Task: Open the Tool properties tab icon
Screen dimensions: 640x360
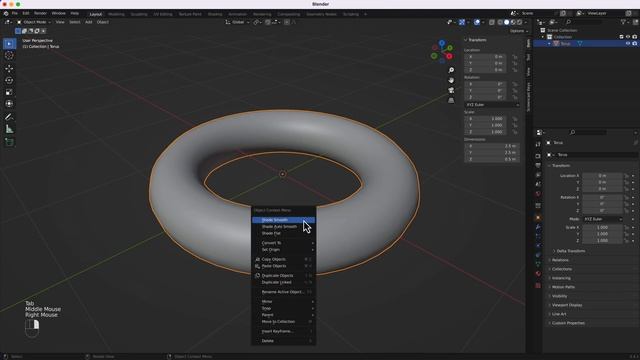Action: tap(538, 144)
